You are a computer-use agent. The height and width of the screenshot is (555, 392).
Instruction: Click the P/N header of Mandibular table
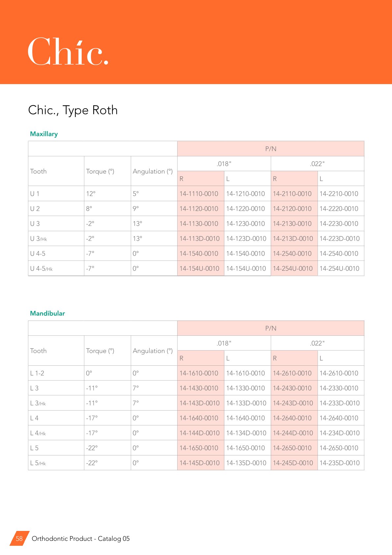(x=271, y=328)
